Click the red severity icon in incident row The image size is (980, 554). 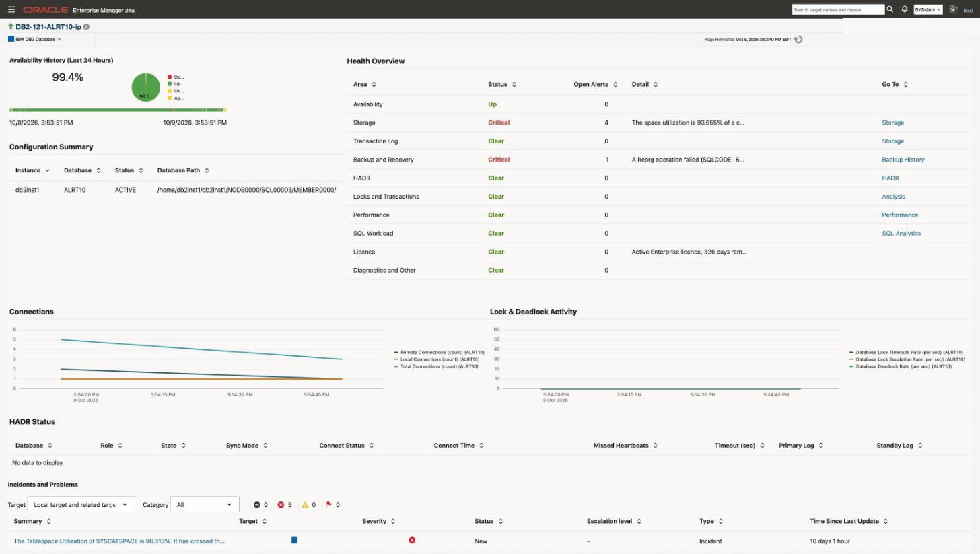pyautogui.click(x=412, y=540)
